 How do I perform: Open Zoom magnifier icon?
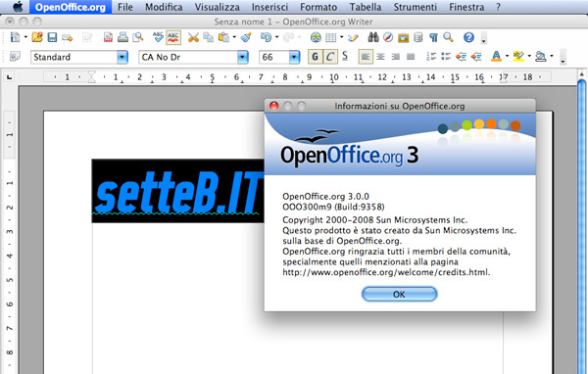click(448, 37)
